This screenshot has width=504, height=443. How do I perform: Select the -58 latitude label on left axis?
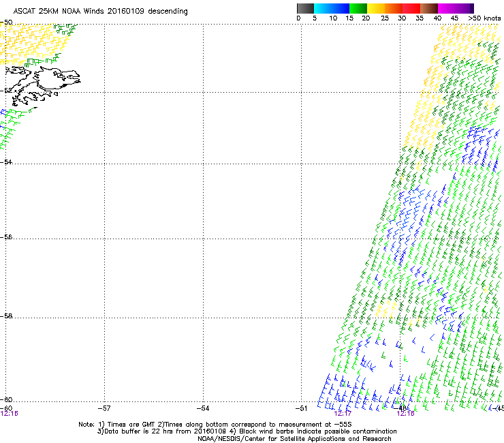coord(6,316)
